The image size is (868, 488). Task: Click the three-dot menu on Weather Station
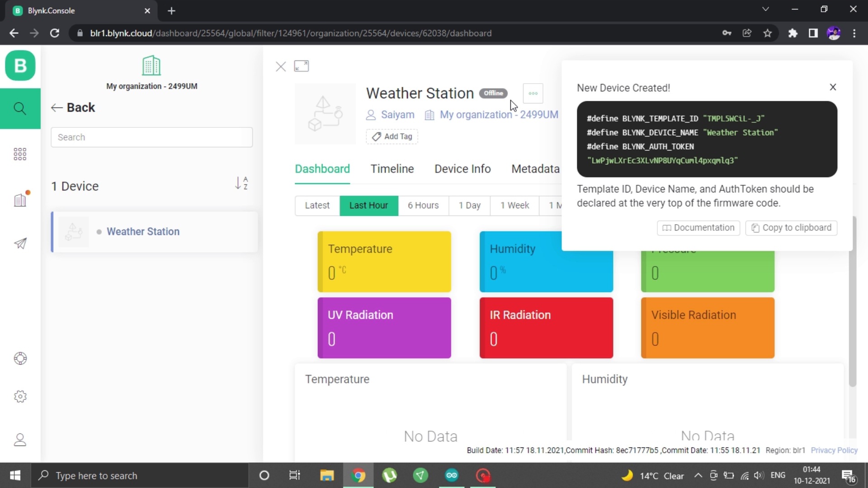(533, 93)
